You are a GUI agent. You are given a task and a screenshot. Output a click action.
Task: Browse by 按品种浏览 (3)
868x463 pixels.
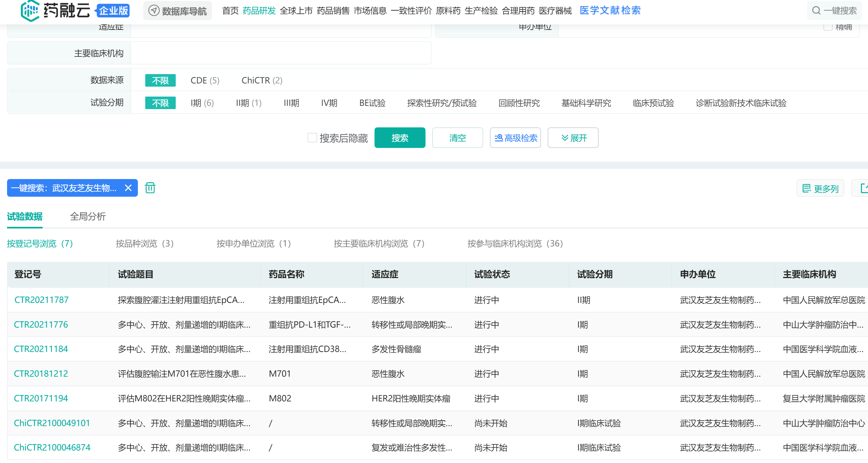coord(145,244)
